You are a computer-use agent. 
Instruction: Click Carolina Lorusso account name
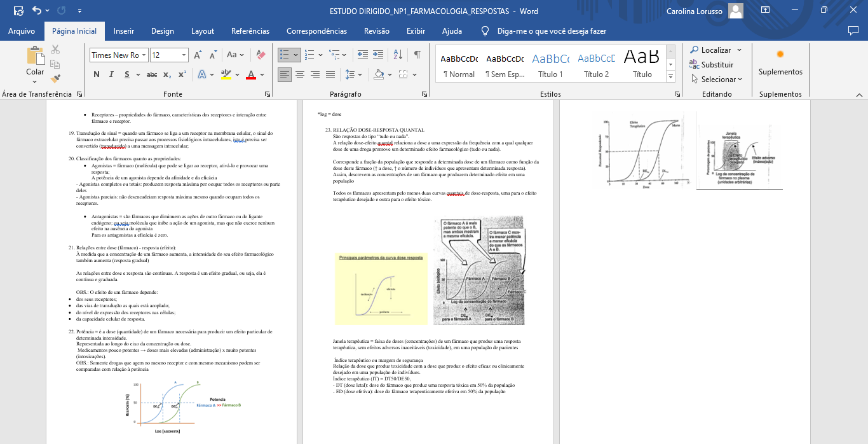click(x=694, y=11)
